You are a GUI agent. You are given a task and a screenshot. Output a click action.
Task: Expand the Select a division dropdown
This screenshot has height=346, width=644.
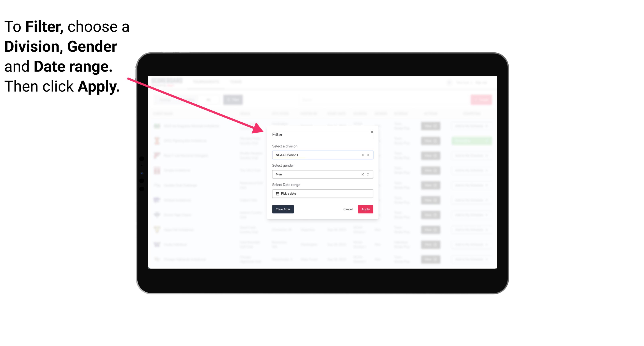[x=368, y=155]
